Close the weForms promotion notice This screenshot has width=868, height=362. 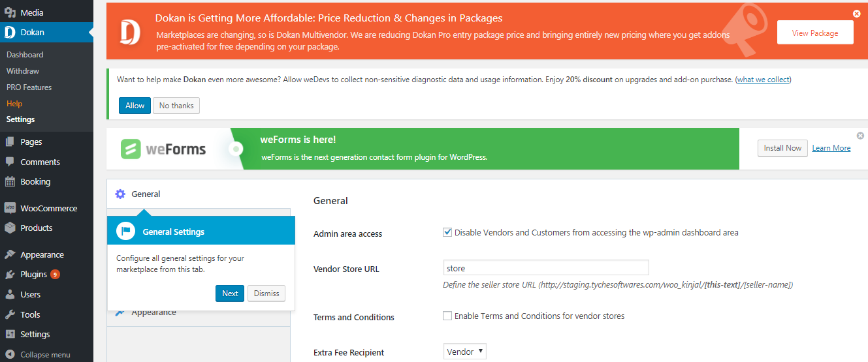coord(860,136)
